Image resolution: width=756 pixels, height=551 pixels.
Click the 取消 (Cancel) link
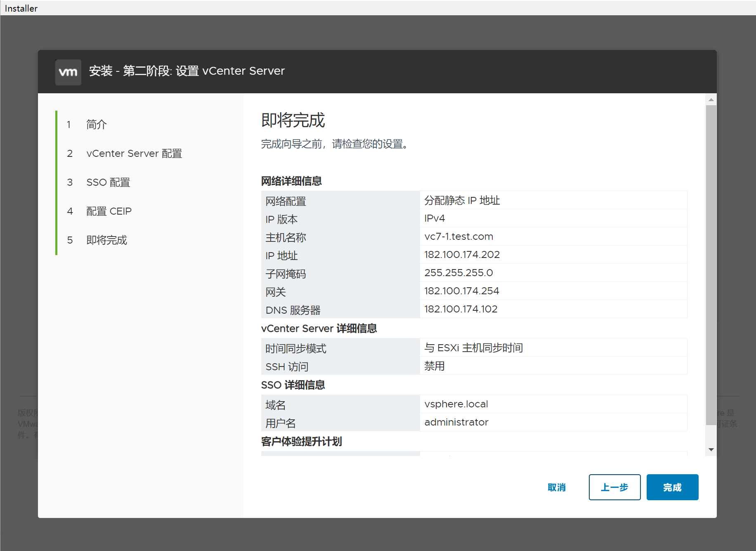(x=557, y=487)
